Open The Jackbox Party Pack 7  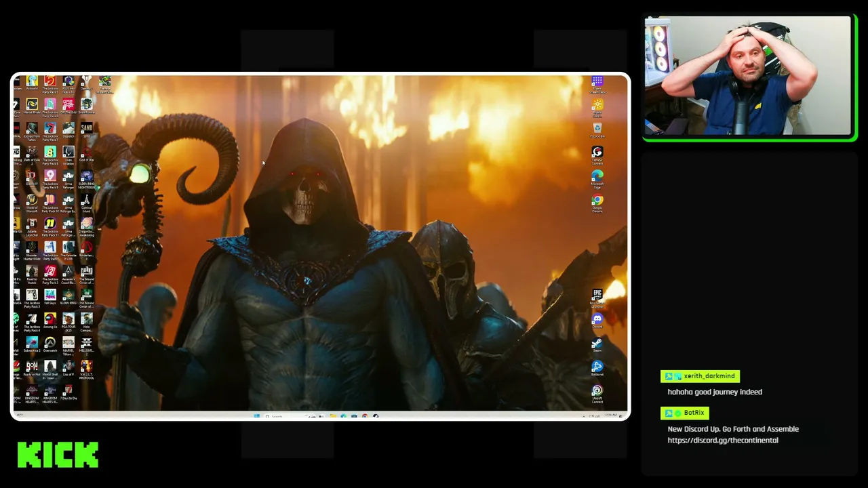[50, 131]
